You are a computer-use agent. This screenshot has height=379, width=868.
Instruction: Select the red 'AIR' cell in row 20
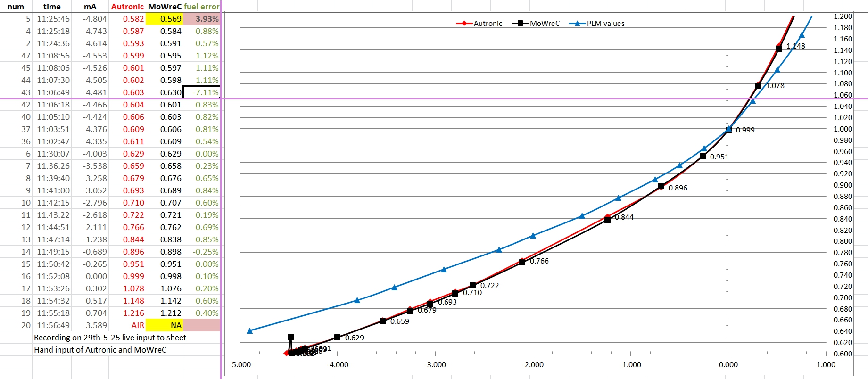tap(127, 325)
